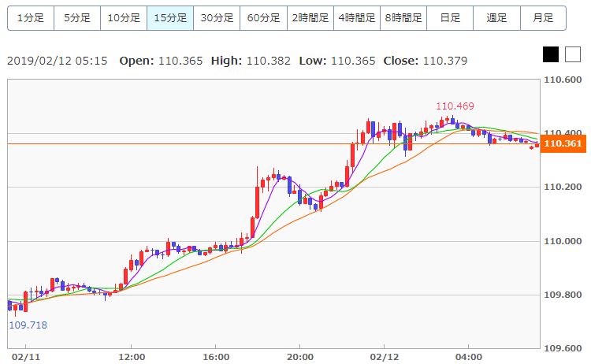Viewport: 591px width, 364px height.
Task: Switch to the 2時間足 timeframe
Action: tap(310, 17)
